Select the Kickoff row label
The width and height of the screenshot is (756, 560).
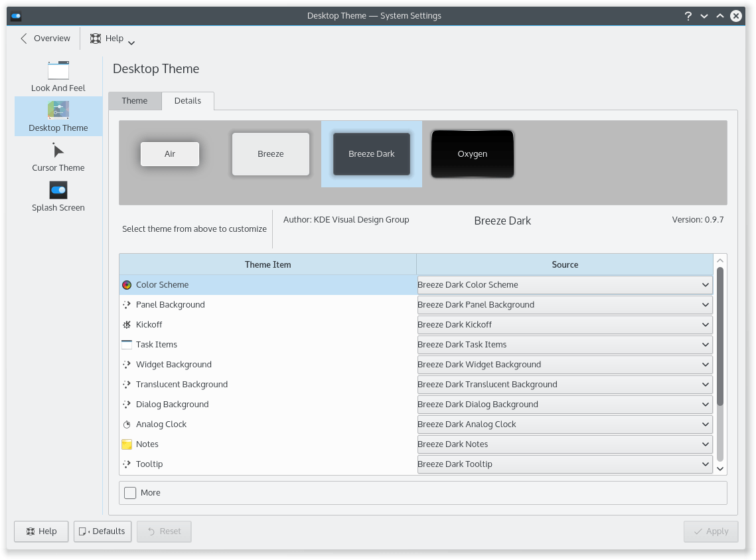pyautogui.click(x=149, y=325)
